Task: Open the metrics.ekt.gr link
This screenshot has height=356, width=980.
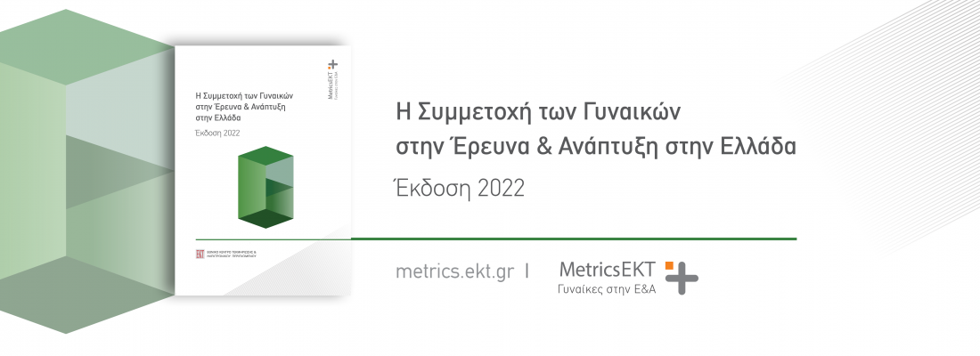Action: (x=455, y=271)
